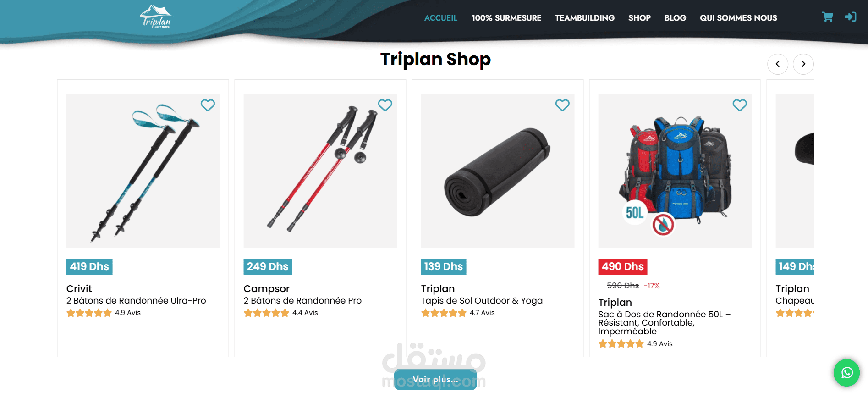Image resolution: width=868 pixels, height=398 pixels.
Task: Open the BLOG menu item
Action: [x=675, y=18]
